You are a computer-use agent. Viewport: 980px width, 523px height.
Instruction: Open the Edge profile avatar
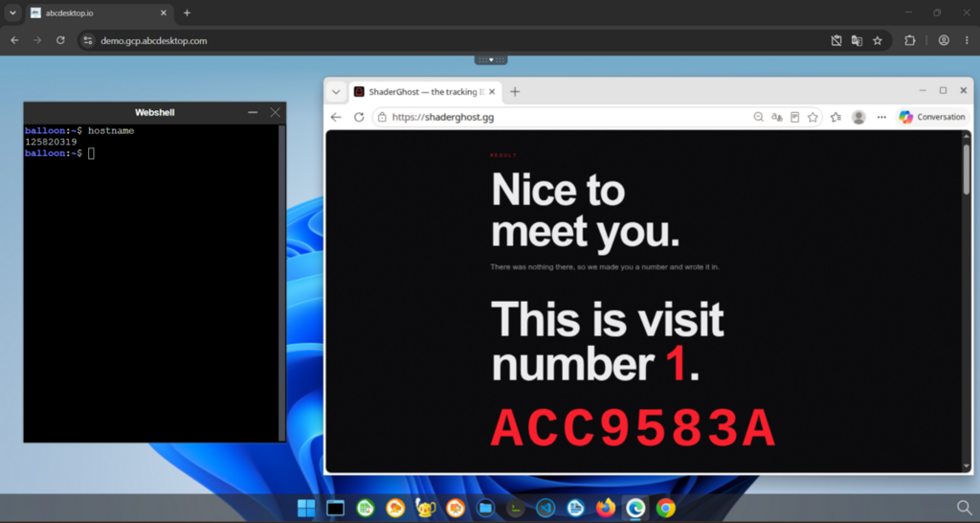[858, 117]
